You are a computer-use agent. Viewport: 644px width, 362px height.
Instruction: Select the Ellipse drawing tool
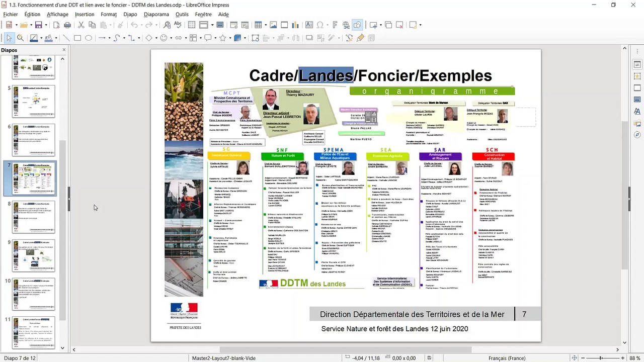[88, 38]
